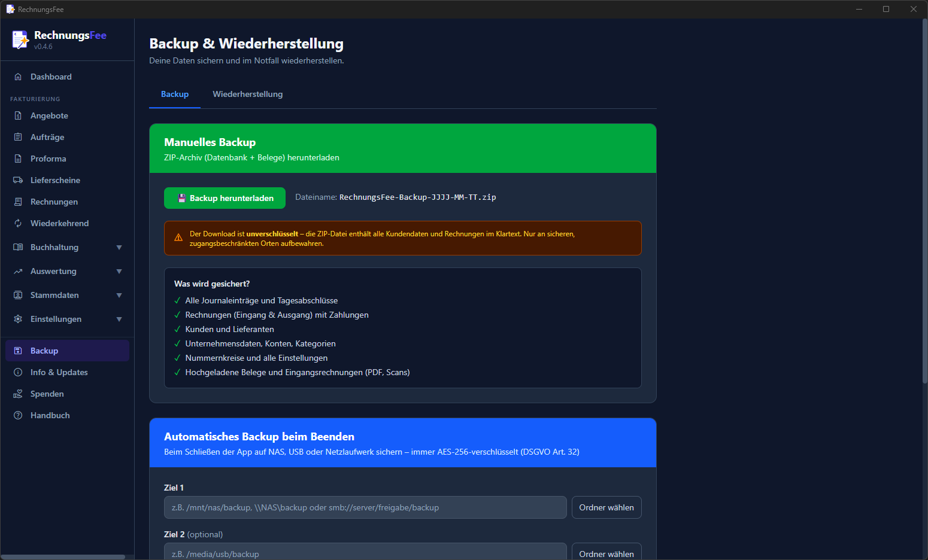Click the Rechnungen receipt icon
Screen dimensions: 928x560
pyautogui.click(x=18, y=202)
